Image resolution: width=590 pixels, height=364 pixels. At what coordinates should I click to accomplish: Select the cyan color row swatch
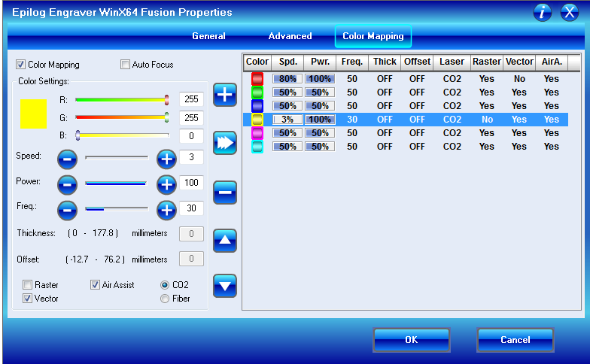point(257,147)
